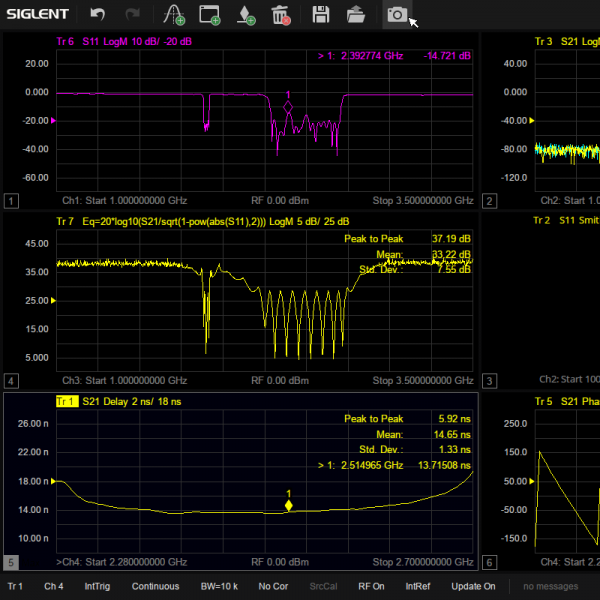
Task: Toggle RF On in status bar
Action: click(371, 587)
